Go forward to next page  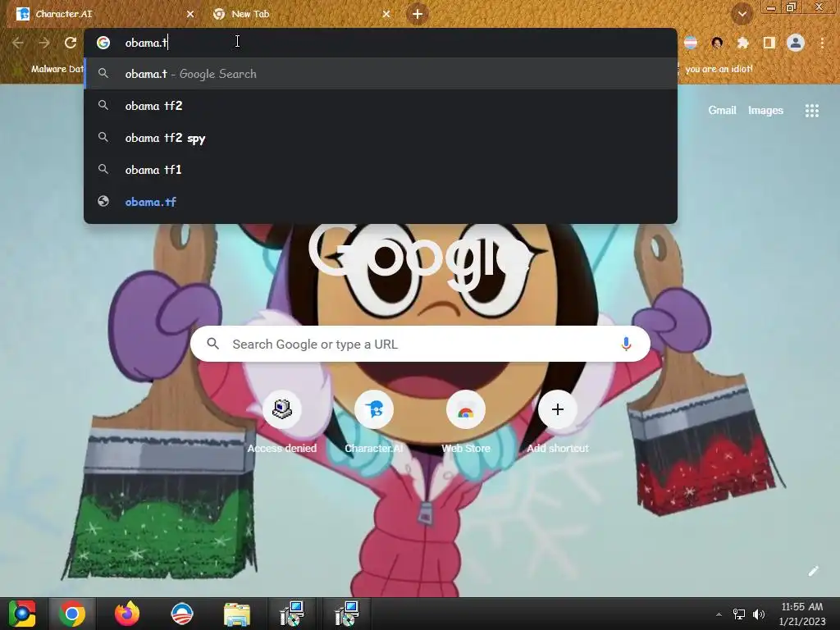(44, 43)
